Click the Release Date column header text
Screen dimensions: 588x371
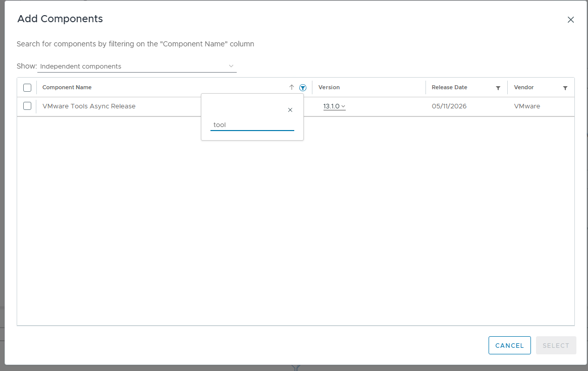click(x=449, y=87)
